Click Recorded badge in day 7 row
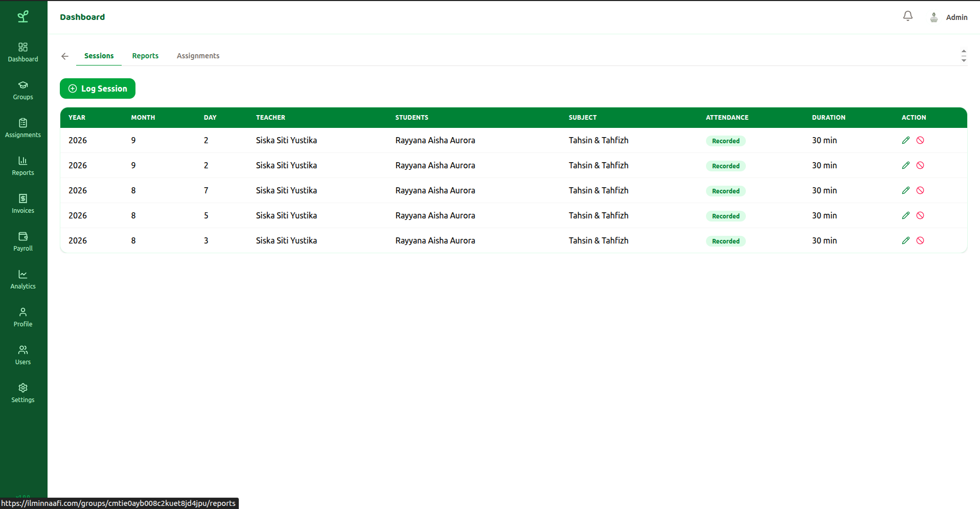The height and width of the screenshot is (509, 980). tap(726, 191)
